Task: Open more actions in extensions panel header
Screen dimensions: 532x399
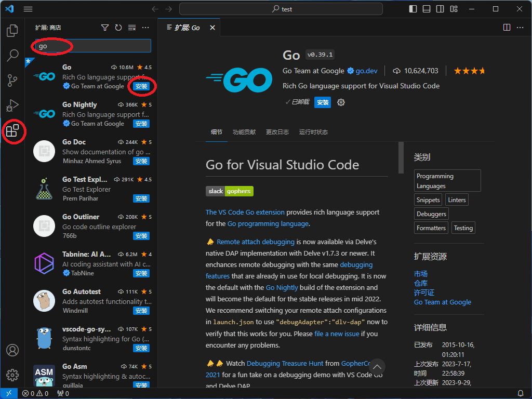Action: [145, 28]
